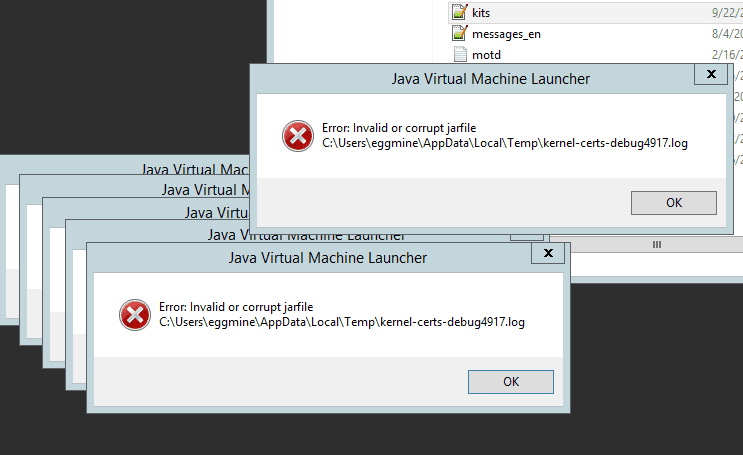Click the motd text file icon
The height and width of the screenshot is (455, 743).
460,55
